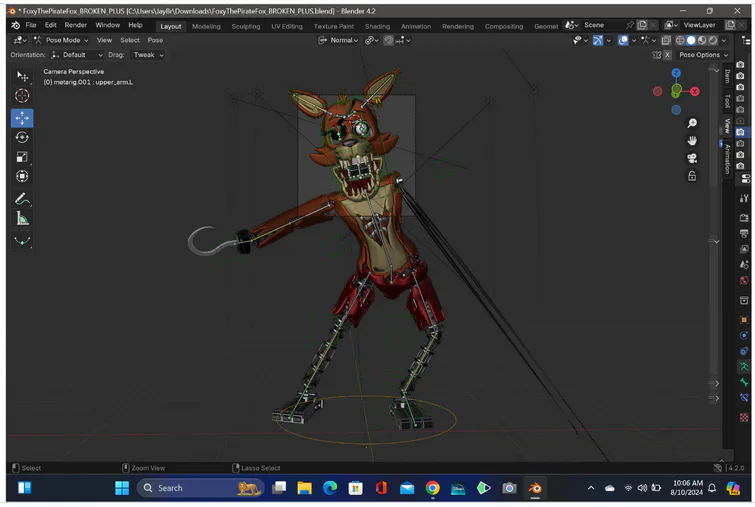Switch to the Animation workspace tab
The image size is (755, 507).
coord(416,26)
